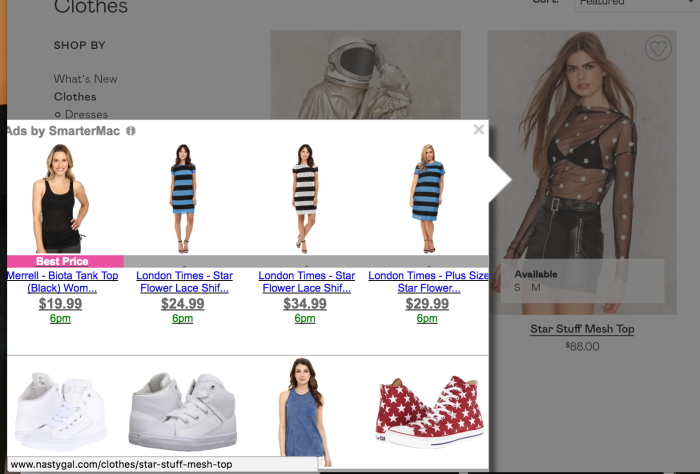Viewport: 700px width, 474px height.
Task: Click the Star Stuff Mesh Top model photo
Action: [x=582, y=172]
